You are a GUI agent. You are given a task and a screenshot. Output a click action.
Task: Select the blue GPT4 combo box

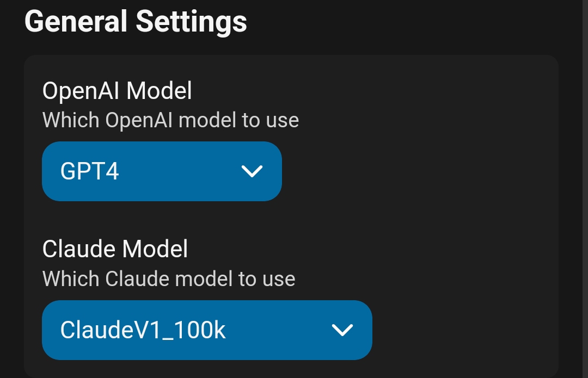coord(162,171)
